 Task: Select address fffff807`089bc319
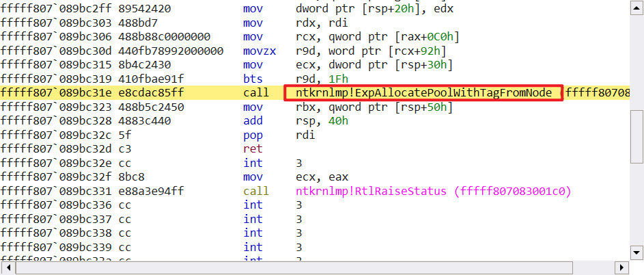(55, 79)
